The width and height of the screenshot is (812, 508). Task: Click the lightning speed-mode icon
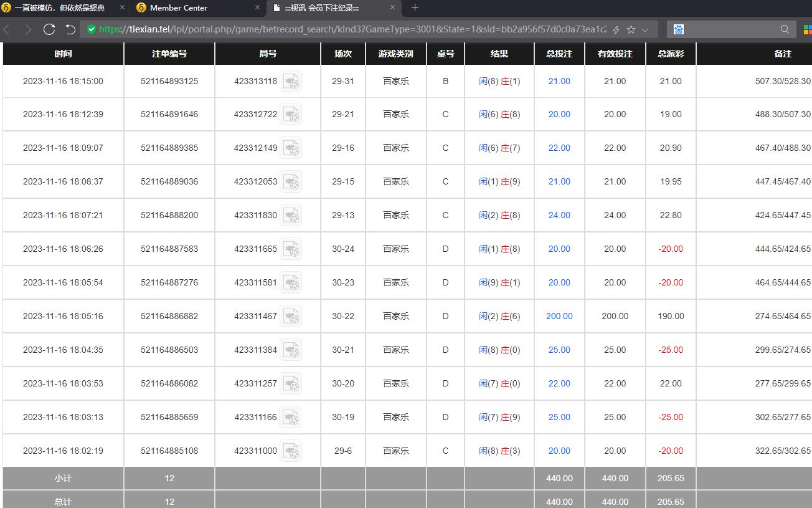[616, 29]
